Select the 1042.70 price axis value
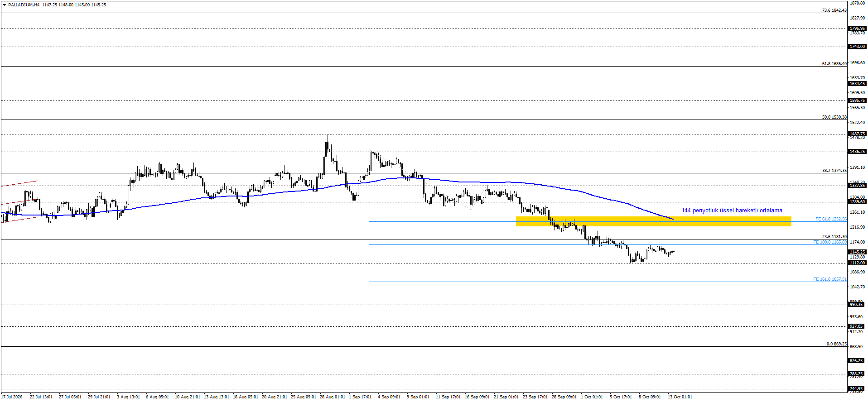Screen dimensions: 868x402 point(858,287)
